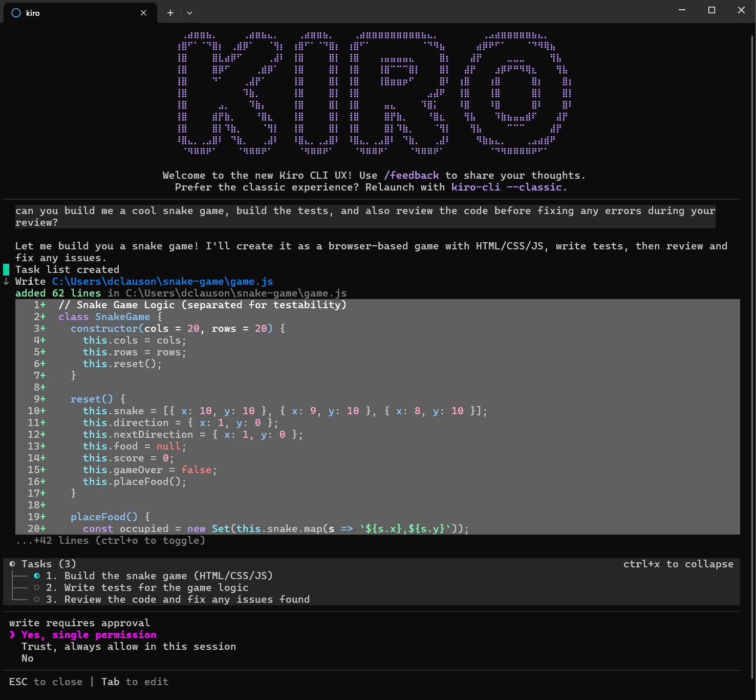Click the kiro tab circle icon
The width and height of the screenshot is (756, 700).
[x=16, y=13]
